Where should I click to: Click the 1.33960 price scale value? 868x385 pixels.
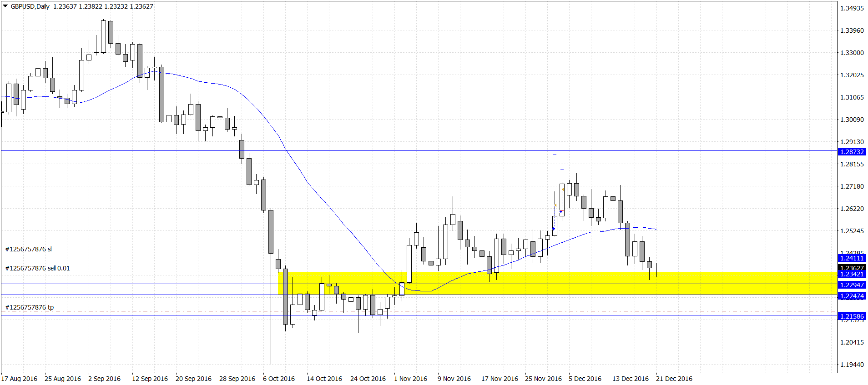(852, 30)
